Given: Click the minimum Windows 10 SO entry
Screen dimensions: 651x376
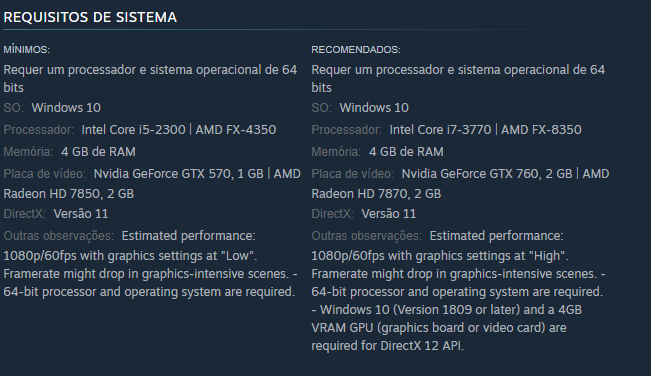Looking at the screenshot, I should tap(66, 107).
